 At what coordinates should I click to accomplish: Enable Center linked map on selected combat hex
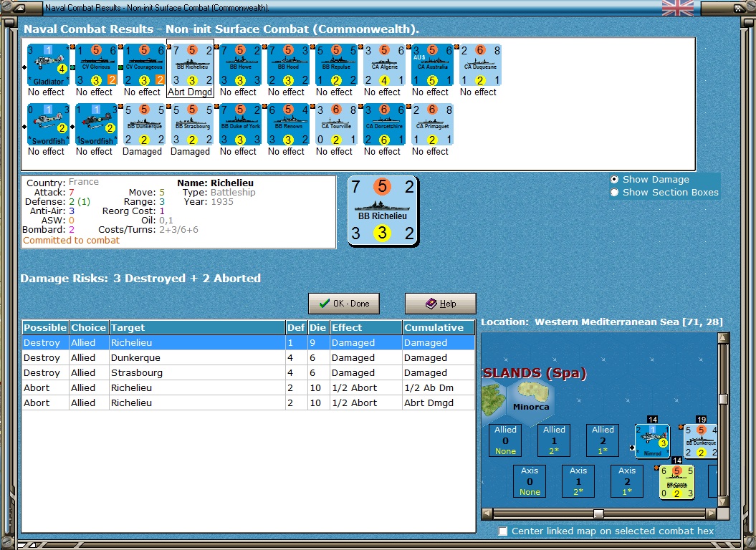[503, 531]
